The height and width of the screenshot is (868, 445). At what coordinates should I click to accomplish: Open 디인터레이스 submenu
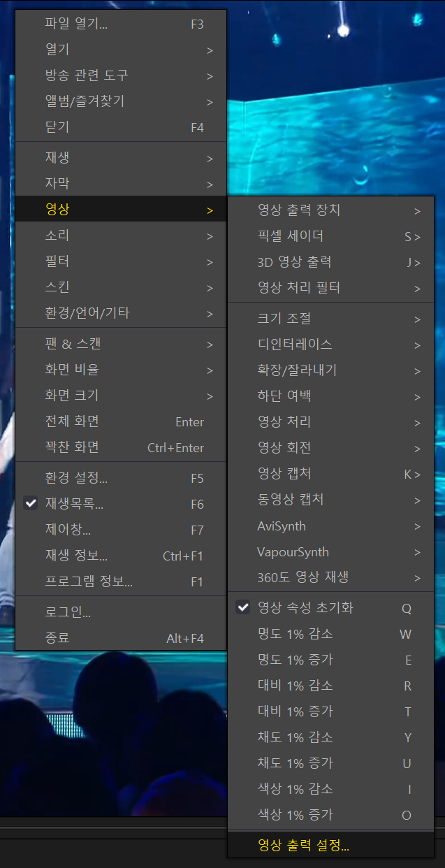[x=330, y=345]
